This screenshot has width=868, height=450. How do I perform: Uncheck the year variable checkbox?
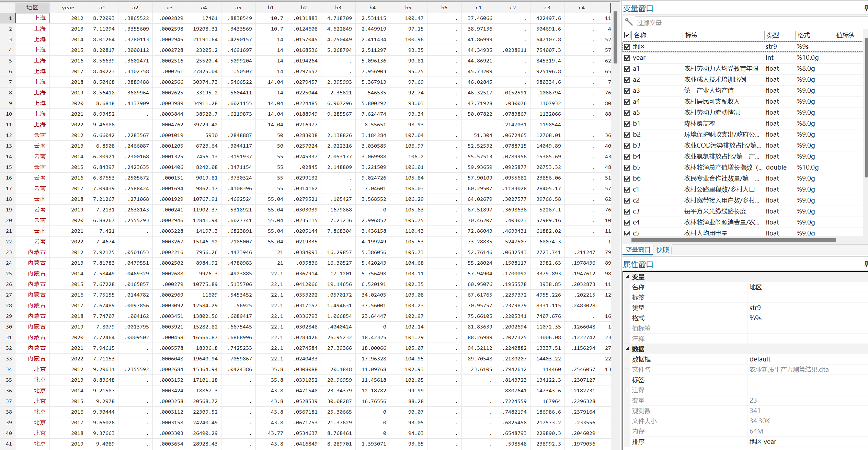(627, 58)
